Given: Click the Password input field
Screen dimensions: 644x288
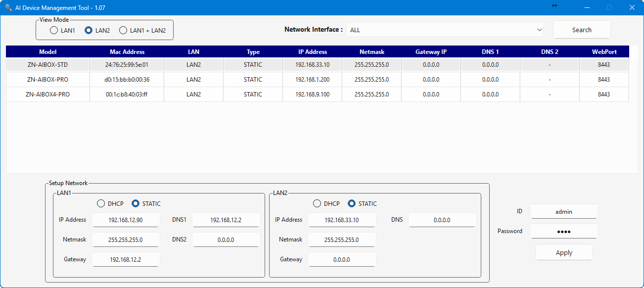Looking at the screenshot, I should tap(563, 231).
